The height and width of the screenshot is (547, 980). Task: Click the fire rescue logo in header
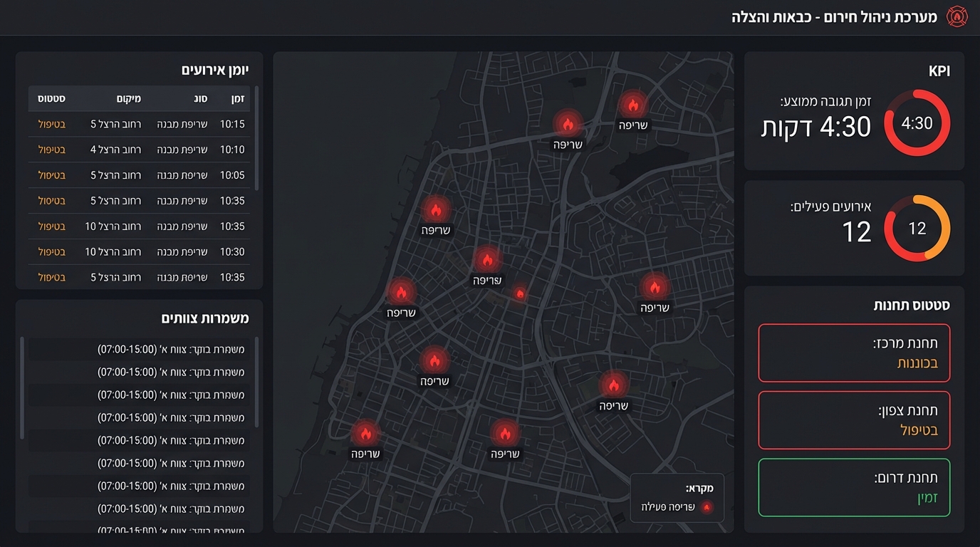pos(957,17)
